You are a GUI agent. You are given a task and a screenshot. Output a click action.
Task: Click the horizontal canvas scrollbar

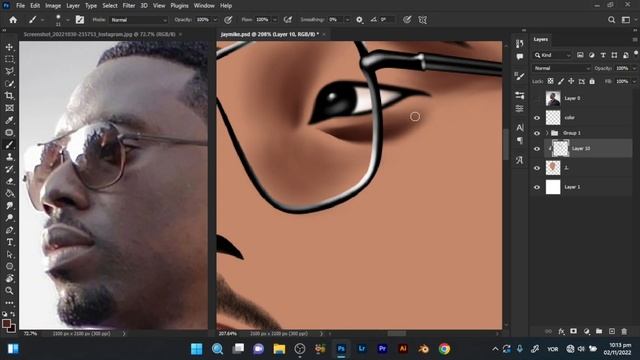pyautogui.click(x=396, y=334)
